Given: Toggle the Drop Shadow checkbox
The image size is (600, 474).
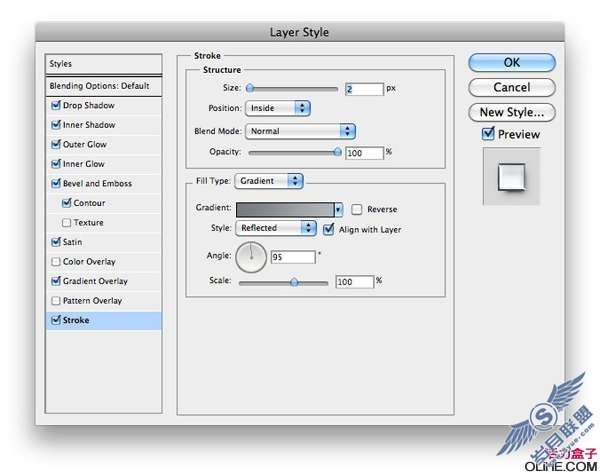Looking at the screenshot, I should pyautogui.click(x=56, y=105).
